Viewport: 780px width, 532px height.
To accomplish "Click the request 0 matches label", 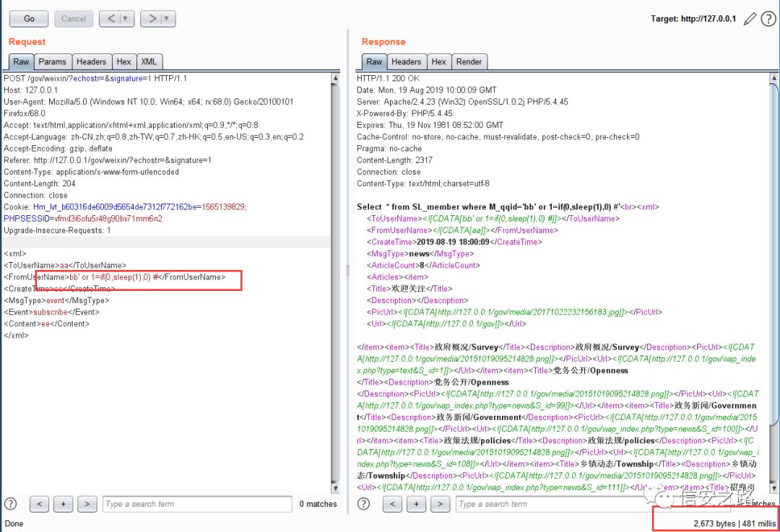I will click(318, 504).
